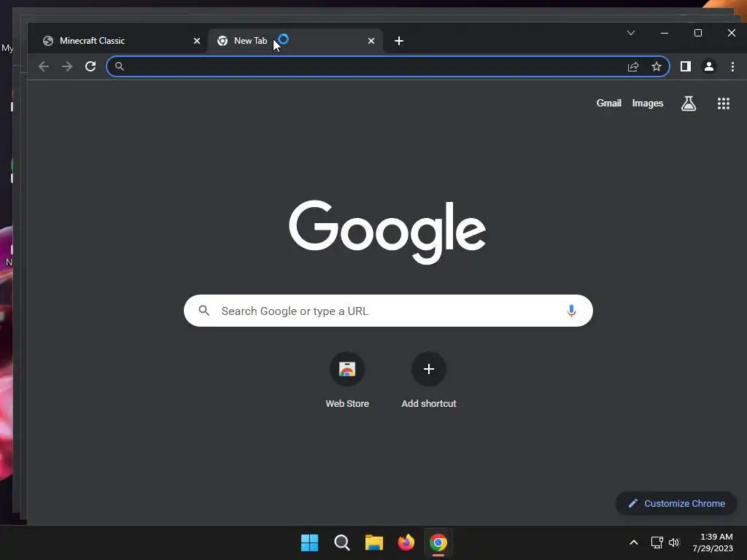Focus the address bar
This screenshot has height=560, width=747.
click(x=388, y=66)
